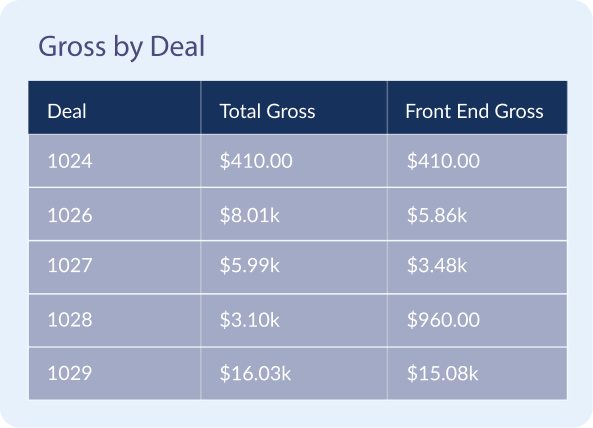The height and width of the screenshot is (428, 593).
Task: Click $410.00 in Front End Gross column
Action: click(443, 161)
